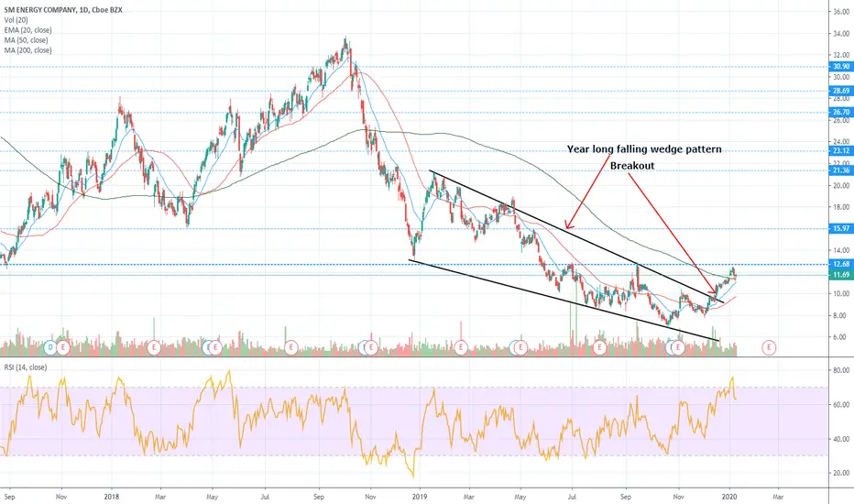Screen dimensions: 854x504
Task: Select the MA (200, close) indicator legend
Action: [27, 50]
